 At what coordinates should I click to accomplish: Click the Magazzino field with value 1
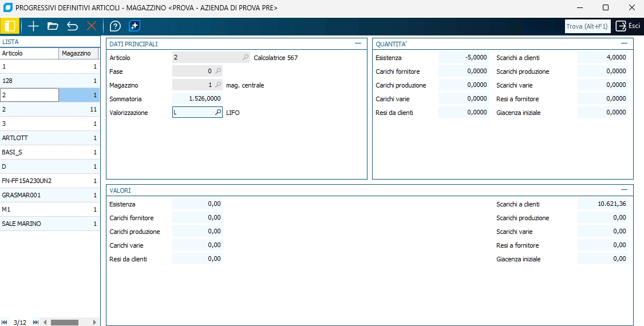click(x=197, y=85)
